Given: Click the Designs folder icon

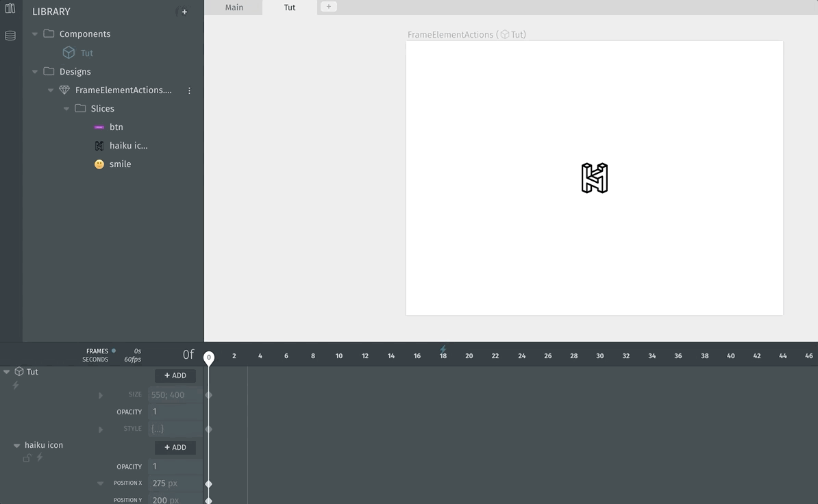Looking at the screenshot, I should point(49,71).
